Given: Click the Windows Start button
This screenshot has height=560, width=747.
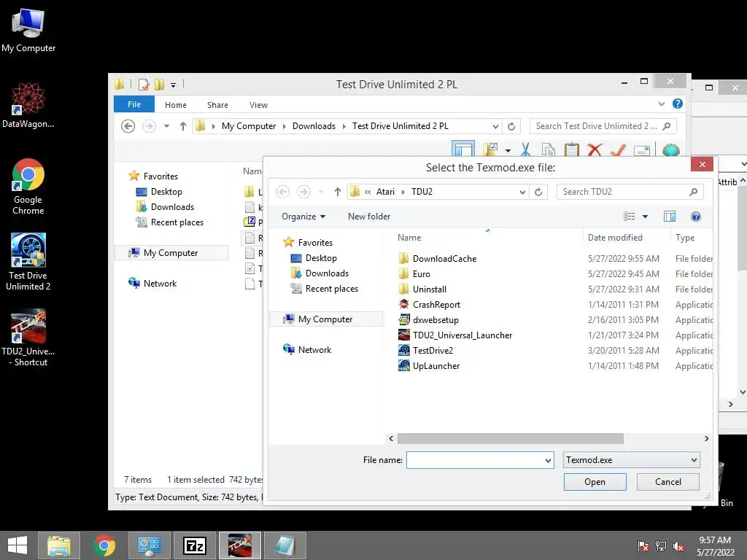Looking at the screenshot, I should pyautogui.click(x=18, y=545).
